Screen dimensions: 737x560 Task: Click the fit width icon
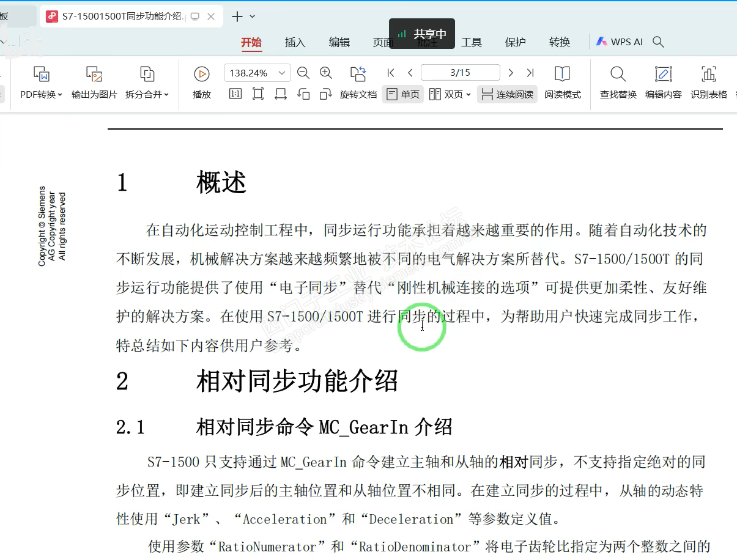[x=281, y=94]
